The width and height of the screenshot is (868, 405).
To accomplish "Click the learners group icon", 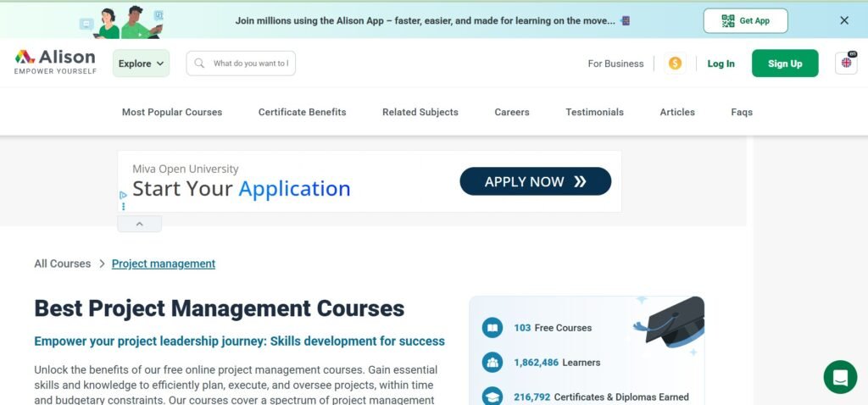I will pyautogui.click(x=492, y=363).
